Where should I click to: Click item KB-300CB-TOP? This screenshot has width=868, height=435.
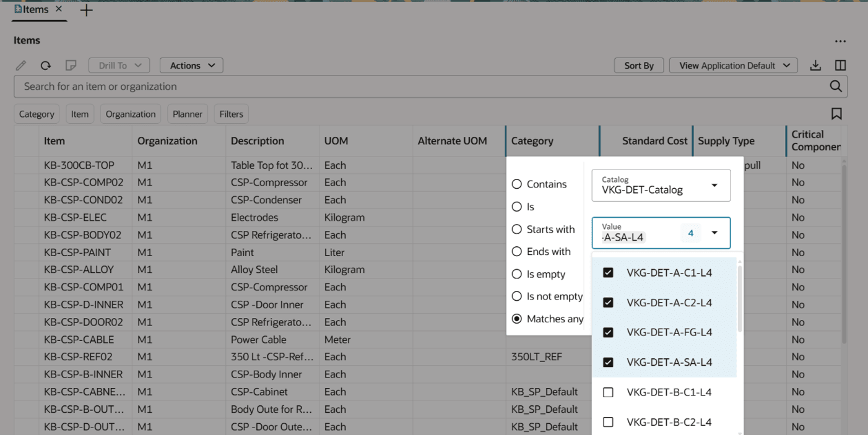coord(79,165)
